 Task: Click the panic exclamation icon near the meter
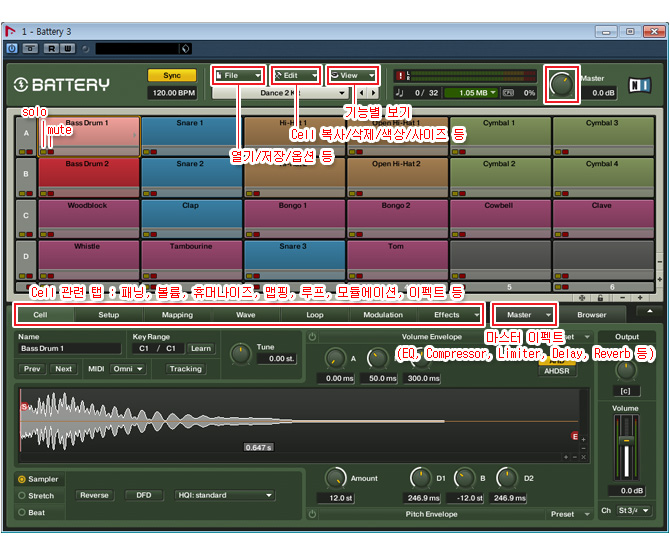point(400,76)
